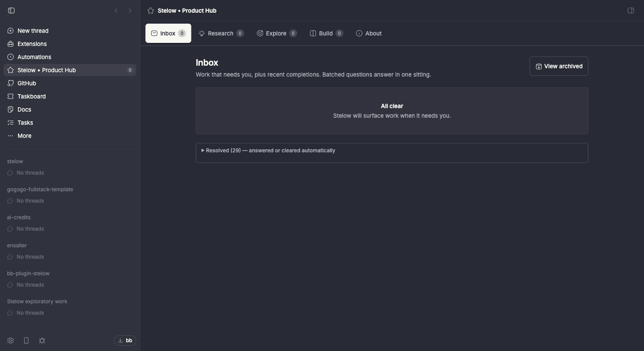644x351 pixels.
Task: Click the Automations clock icon
Action: pyautogui.click(x=11, y=57)
